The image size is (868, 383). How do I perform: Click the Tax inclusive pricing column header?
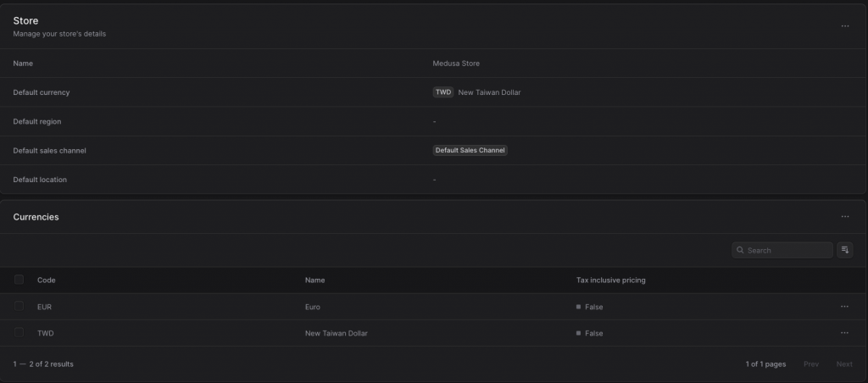(x=610, y=280)
